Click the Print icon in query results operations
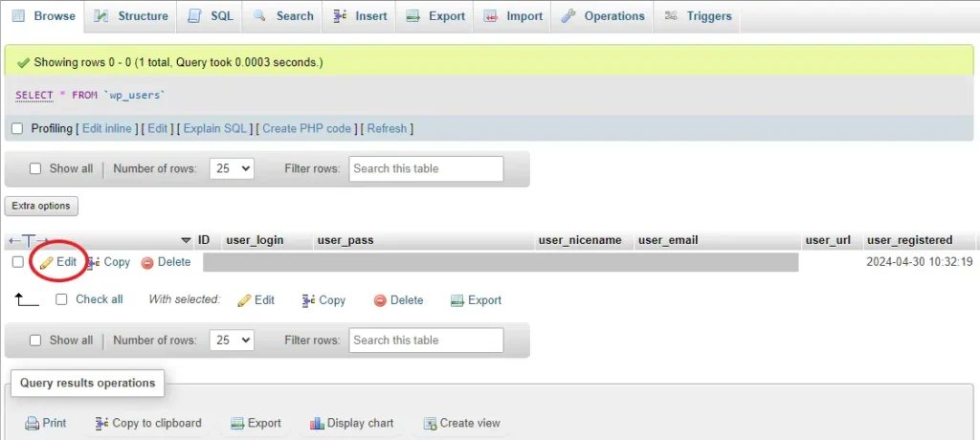 click(x=33, y=423)
